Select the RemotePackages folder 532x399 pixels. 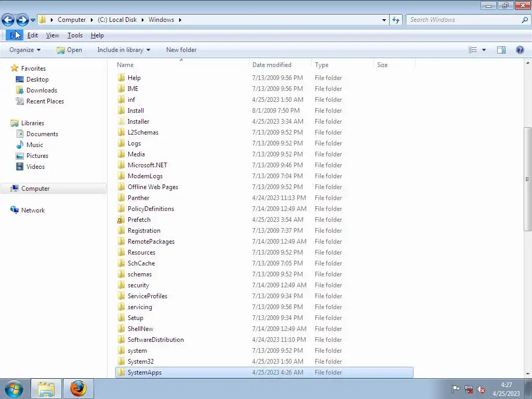click(151, 242)
